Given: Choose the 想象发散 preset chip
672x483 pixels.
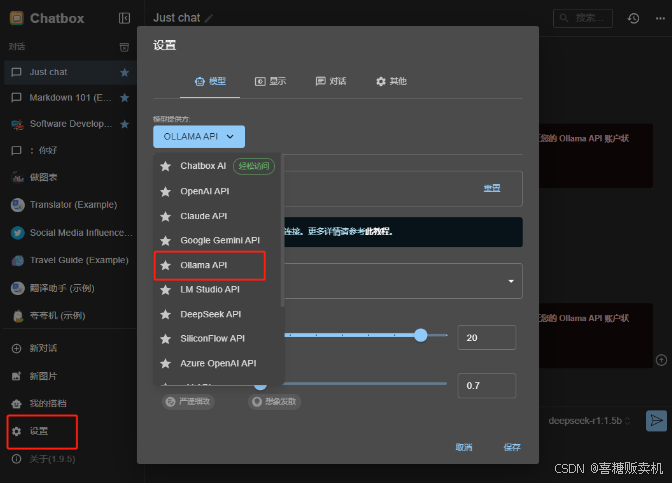Looking at the screenshot, I should (x=274, y=402).
